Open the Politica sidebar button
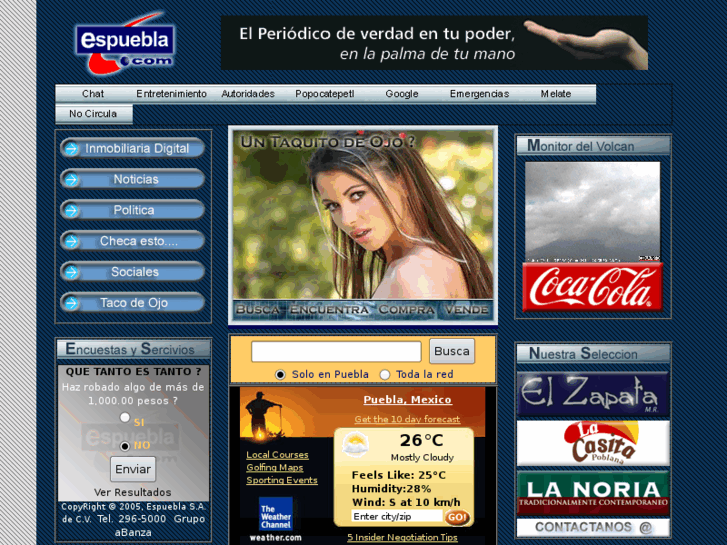Viewport: 727px width, 545px height. [x=133, y=210]
